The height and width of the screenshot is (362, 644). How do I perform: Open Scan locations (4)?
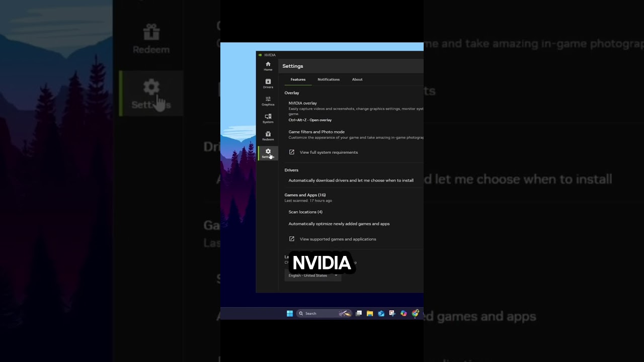[x=305, y=212]
